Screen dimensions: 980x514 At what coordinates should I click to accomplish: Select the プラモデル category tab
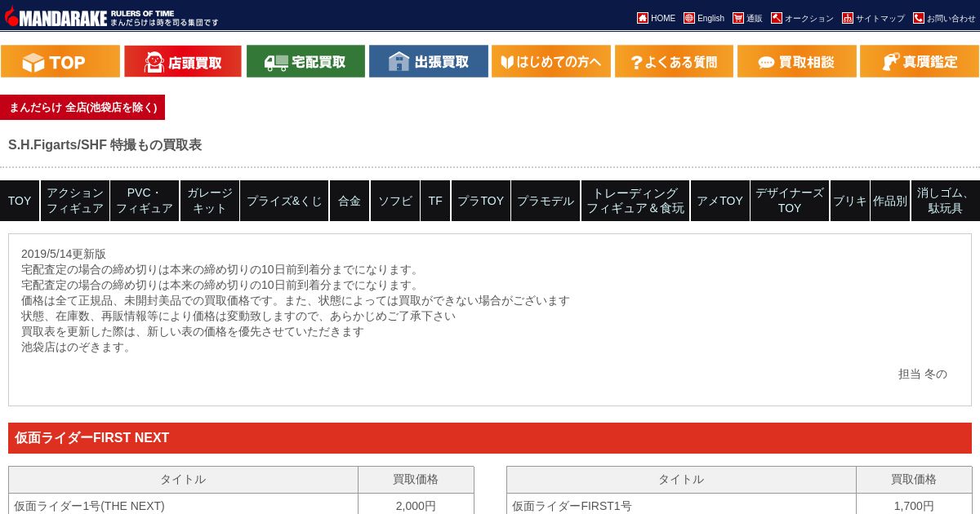tap(546, 201)
